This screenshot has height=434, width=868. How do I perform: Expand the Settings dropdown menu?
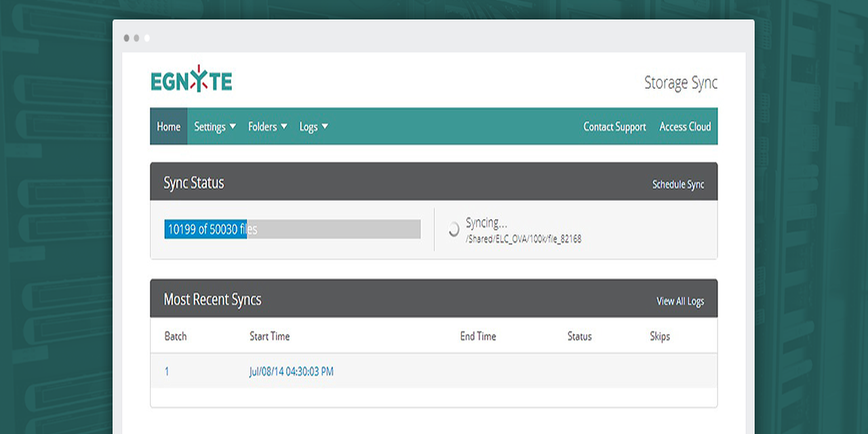click(215, 127)
